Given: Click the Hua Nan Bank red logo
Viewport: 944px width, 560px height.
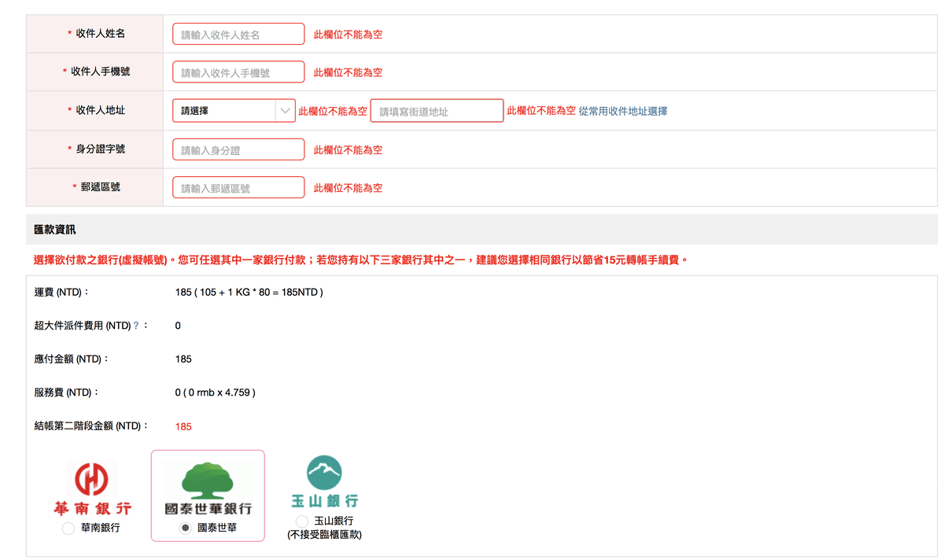Looking at the screenshot, I should click(92, 488).
